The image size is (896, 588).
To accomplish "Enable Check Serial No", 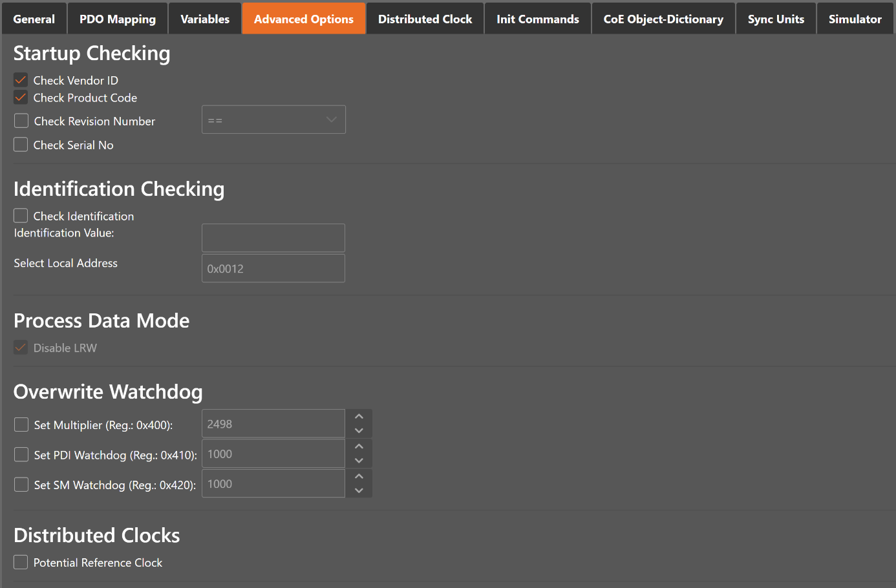I will 20,144.
